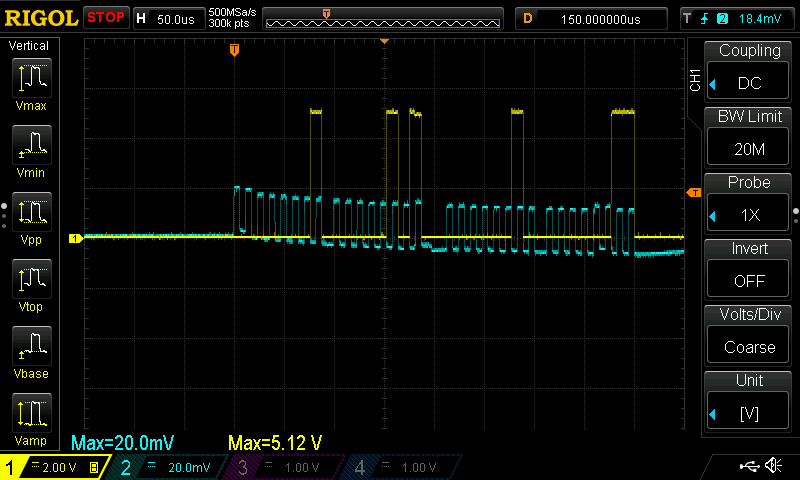
Task: Click the left measurement menu page dots
Action: click(x=4, y=215)
